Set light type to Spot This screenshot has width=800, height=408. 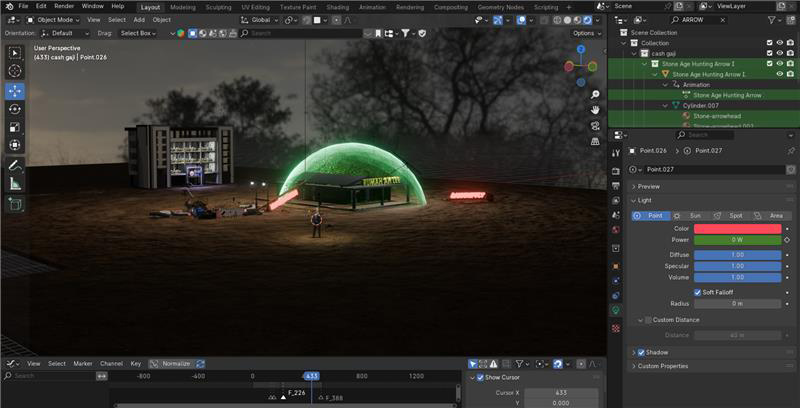(x=730, y=216)
